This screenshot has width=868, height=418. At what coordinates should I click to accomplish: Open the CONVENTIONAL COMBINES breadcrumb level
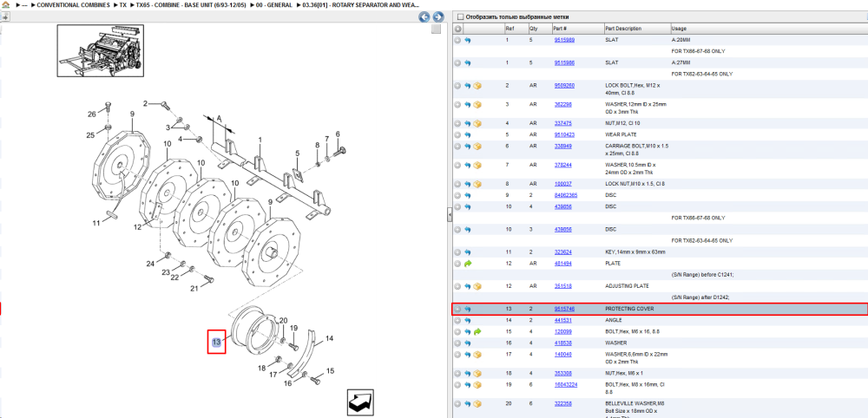tap(73, 4)
